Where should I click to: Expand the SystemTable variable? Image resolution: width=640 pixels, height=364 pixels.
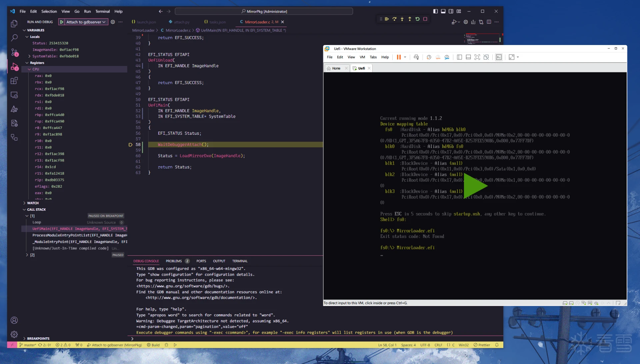[29, 56]
